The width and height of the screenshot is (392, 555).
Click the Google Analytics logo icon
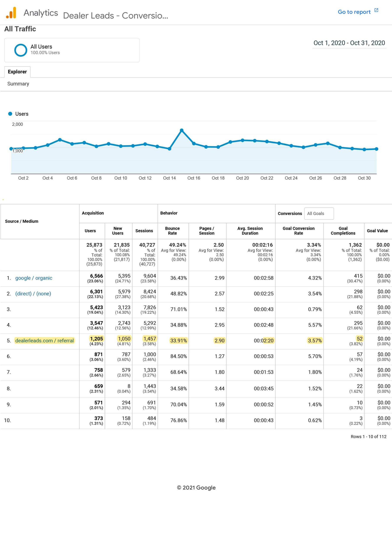pyautogui.click(x=11, y=13)
